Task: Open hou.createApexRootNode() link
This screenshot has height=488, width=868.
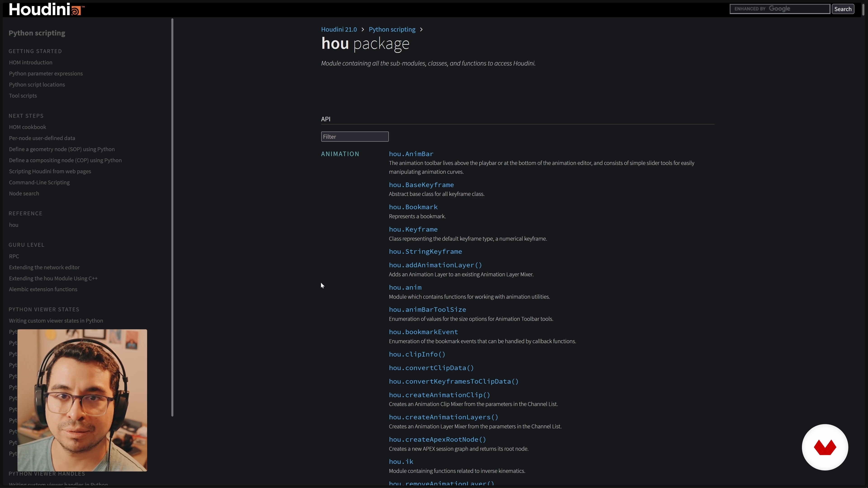Action: tap(437, 439)
